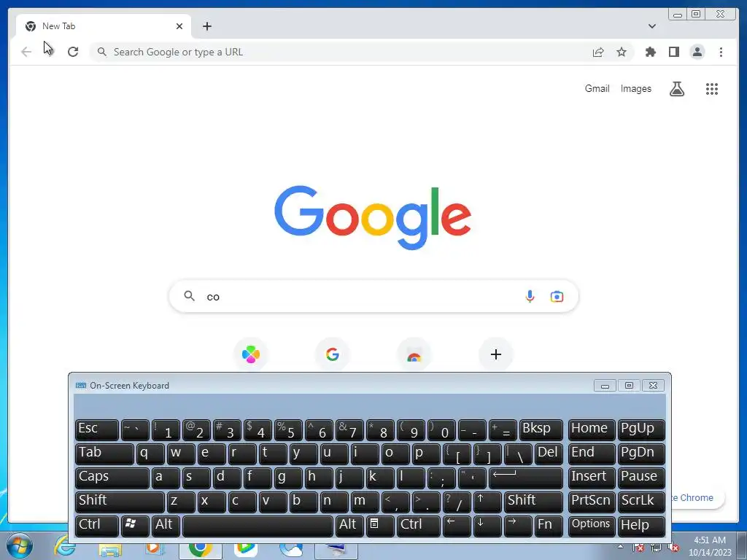Click the Google search box containing co

(x=373, y=296)
